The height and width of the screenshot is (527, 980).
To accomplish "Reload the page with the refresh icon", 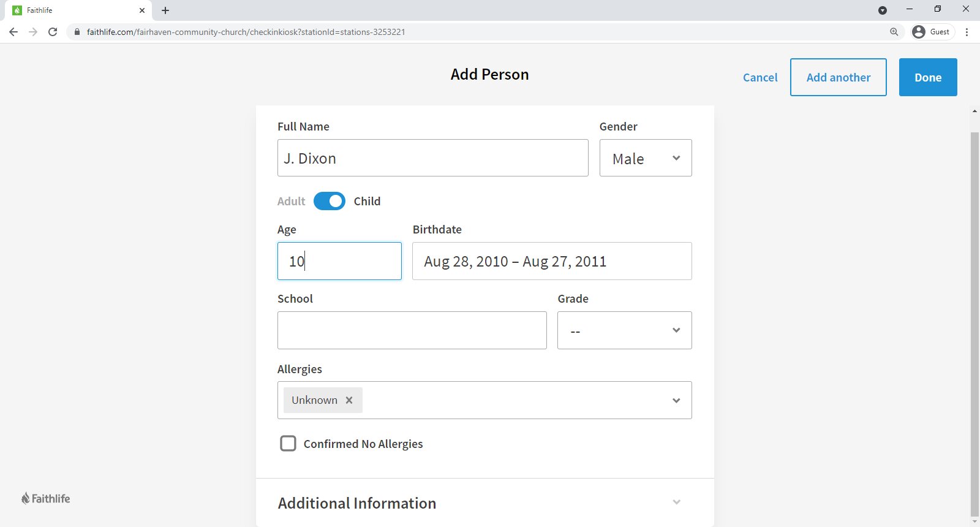I will click(x=53, y=32).
